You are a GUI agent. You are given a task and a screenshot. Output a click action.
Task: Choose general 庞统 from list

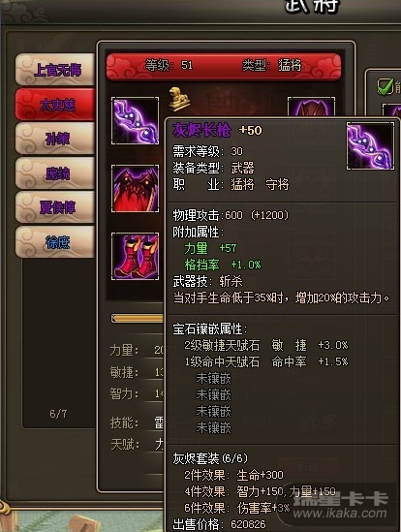click(x=55, y=173)
